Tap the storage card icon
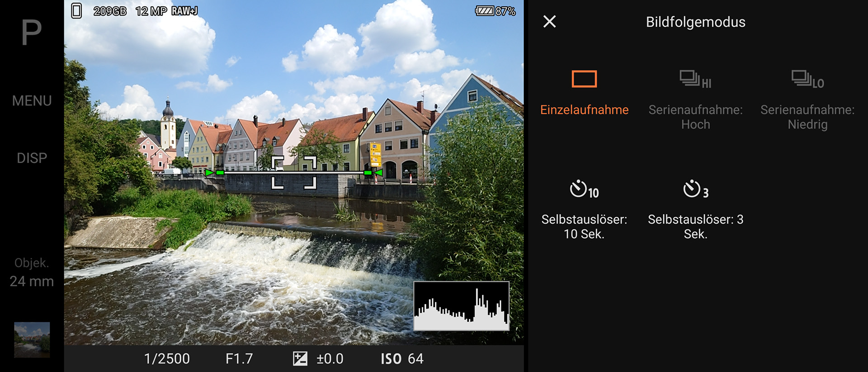The image size is (868, 372). tap(76, 11)
